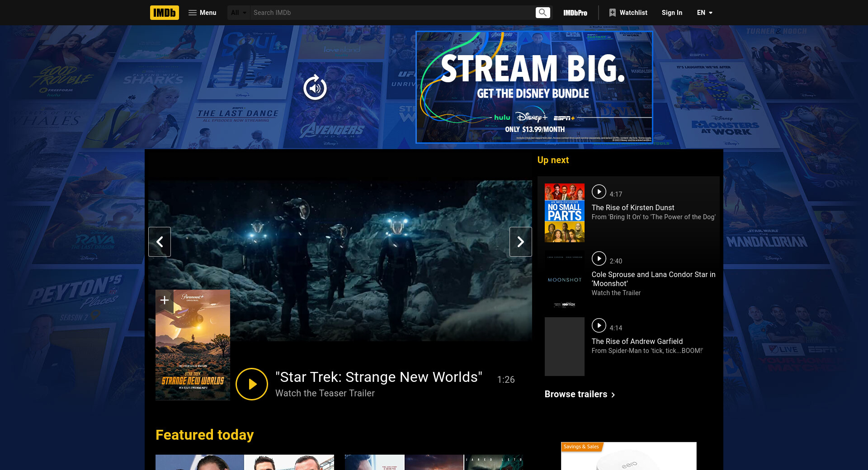Screen dimensions: 868x470
Task: Click the main trailer video frame
Action: point(340,261)
